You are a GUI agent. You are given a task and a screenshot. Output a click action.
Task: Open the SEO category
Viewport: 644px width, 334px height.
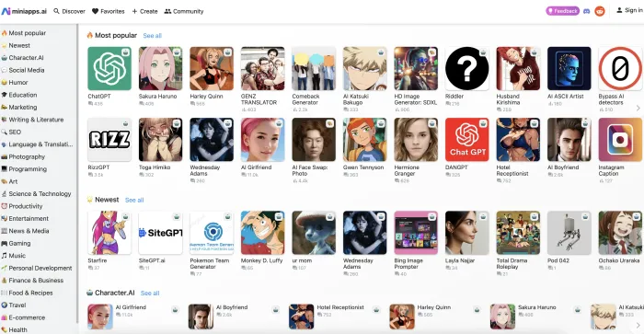point(11,132)
